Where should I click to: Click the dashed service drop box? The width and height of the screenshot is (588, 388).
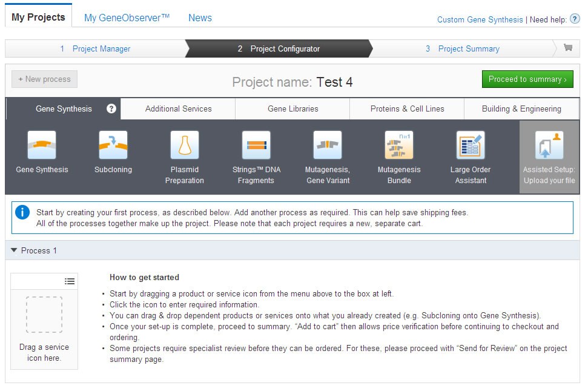[x=44, y=314]
